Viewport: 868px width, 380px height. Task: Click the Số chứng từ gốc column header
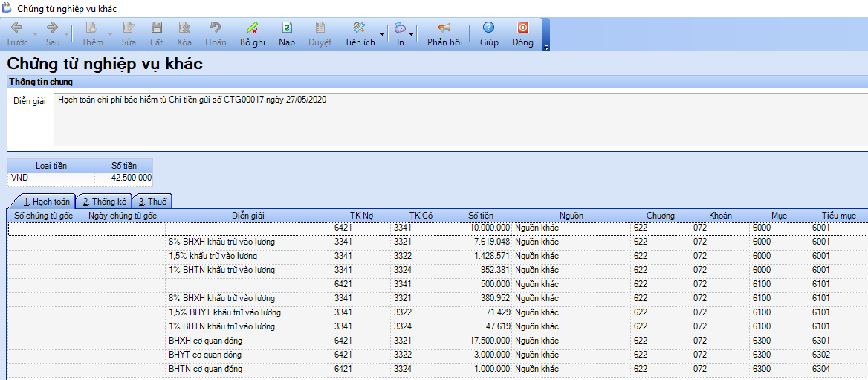(x=44, y=216)
